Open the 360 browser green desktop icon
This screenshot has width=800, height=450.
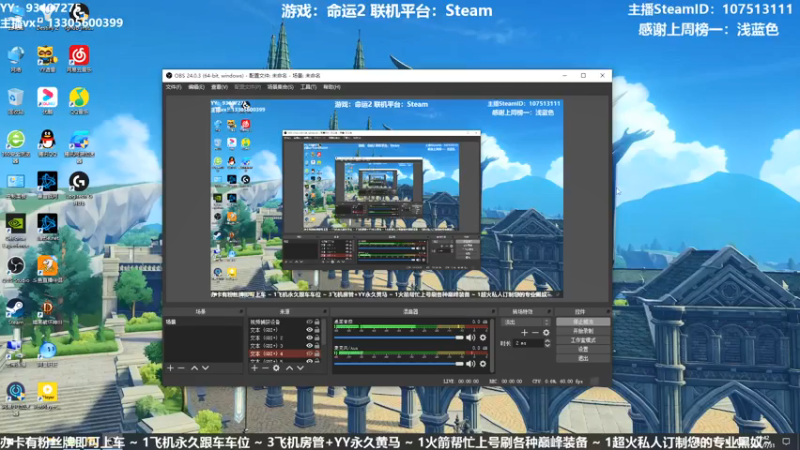click(15, 145)
